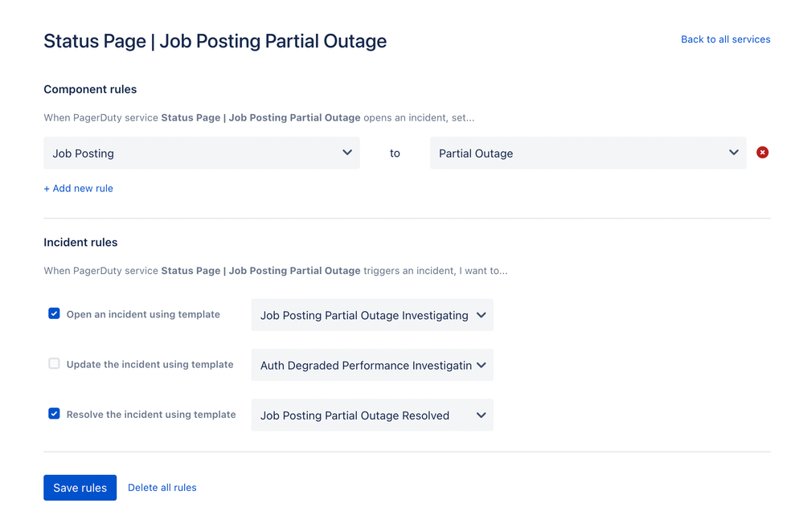Click Delete all rules link

[162, 488]
